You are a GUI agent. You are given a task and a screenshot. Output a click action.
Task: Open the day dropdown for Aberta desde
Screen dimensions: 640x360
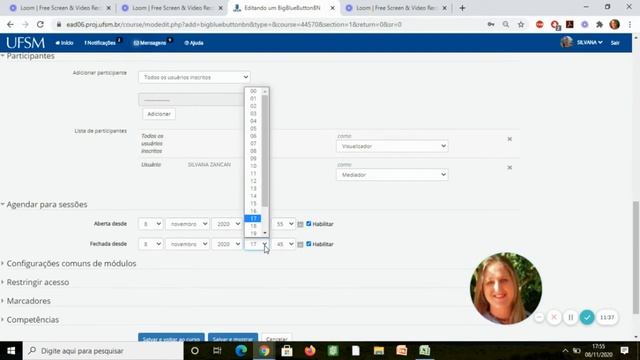(x=151, y=224)
